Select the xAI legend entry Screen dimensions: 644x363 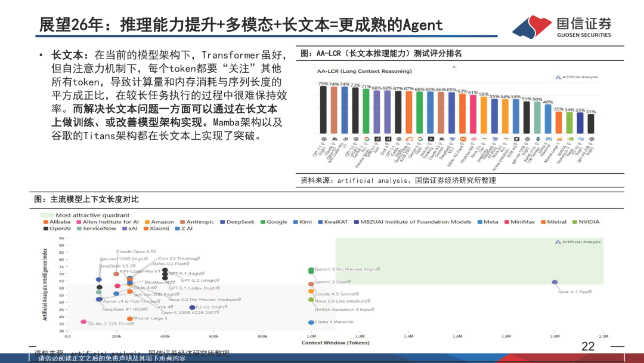point(130,229)
